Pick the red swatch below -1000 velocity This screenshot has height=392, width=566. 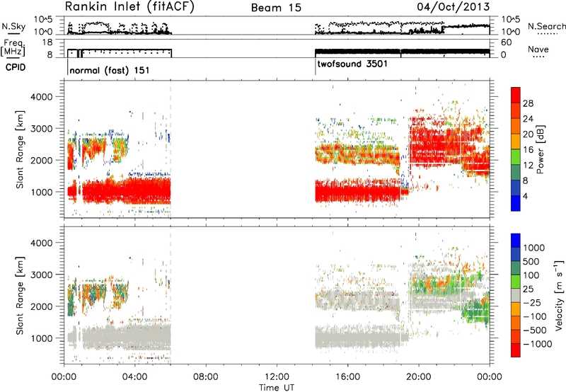[x=516, y=350]
